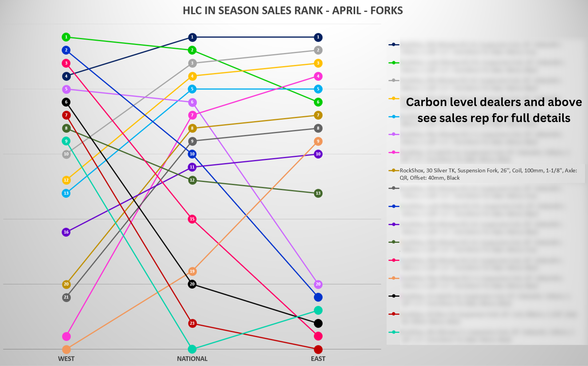Click the unlabeled orange marker at WEST bottom

pos(66,349)
